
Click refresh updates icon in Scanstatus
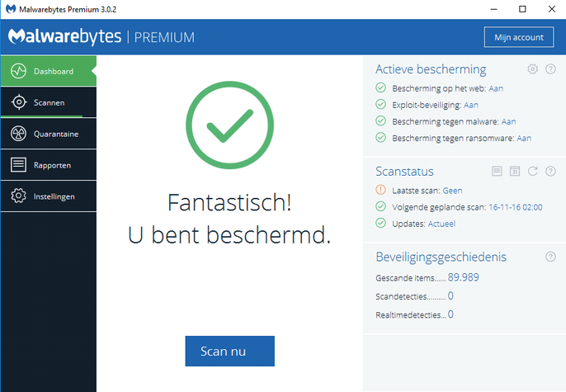coord(533,171)
